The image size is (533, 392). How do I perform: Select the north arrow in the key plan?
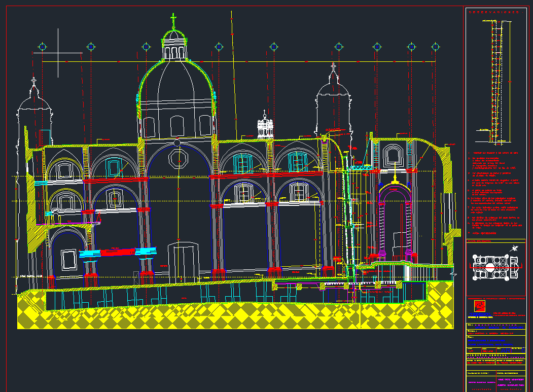[515, 248]
